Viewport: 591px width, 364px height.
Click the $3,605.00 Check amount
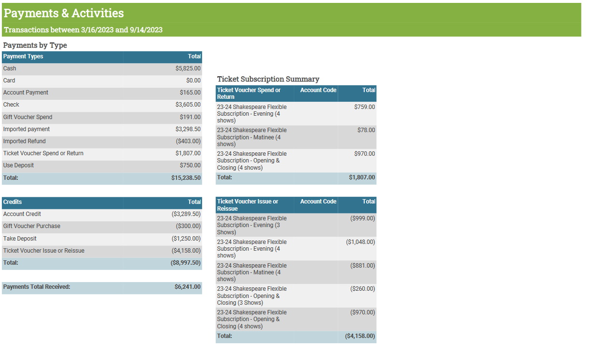[188, 105]
